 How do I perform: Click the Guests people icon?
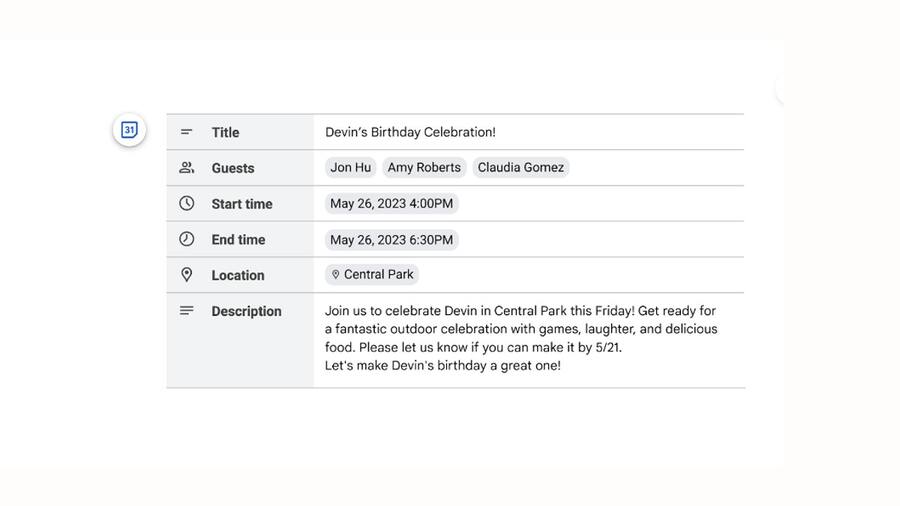click(187, 168)
